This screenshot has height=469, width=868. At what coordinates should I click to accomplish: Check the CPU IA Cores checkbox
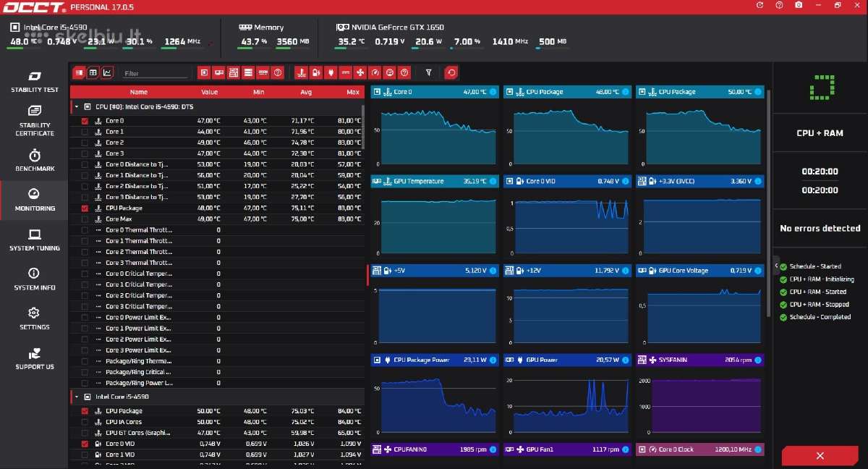point(85,422)
